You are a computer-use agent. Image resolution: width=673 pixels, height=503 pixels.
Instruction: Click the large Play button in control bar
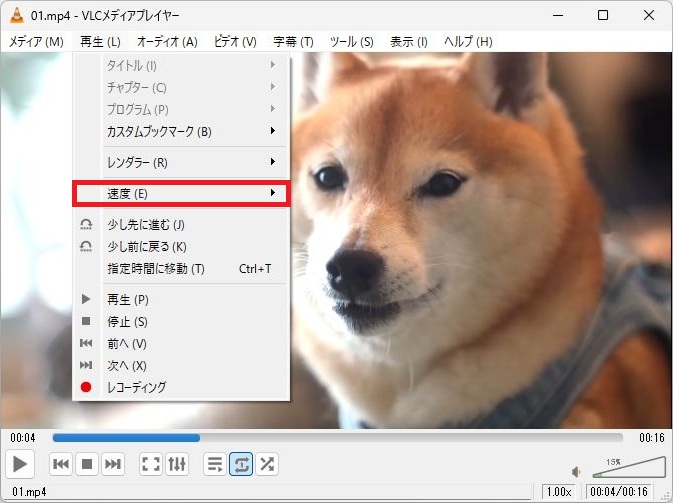coord(20,464)
